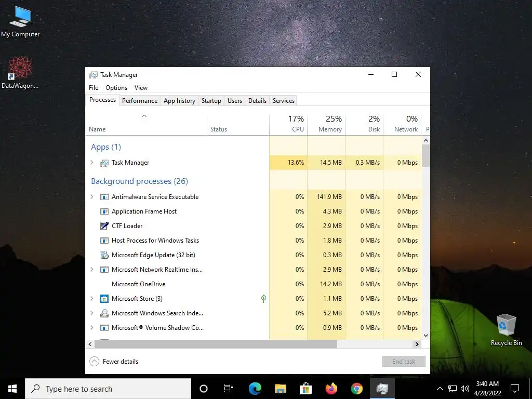532x399 pixels.
Task: Click the Microsoft Windows Search Indexer icon
Action: [x=104, y=313]
